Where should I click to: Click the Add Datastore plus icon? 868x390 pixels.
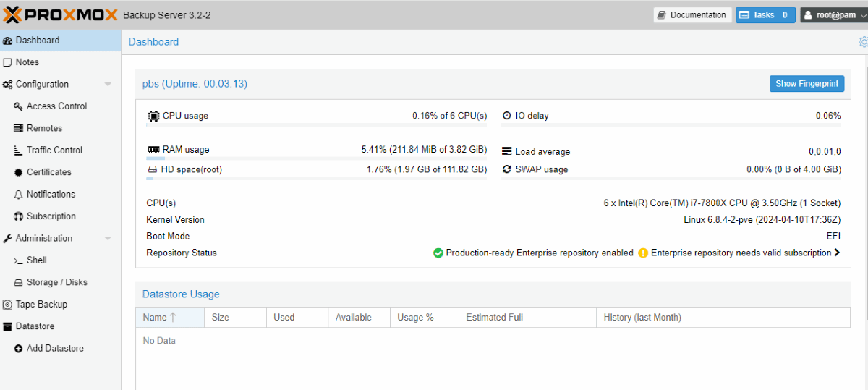(x=19, y=349)
